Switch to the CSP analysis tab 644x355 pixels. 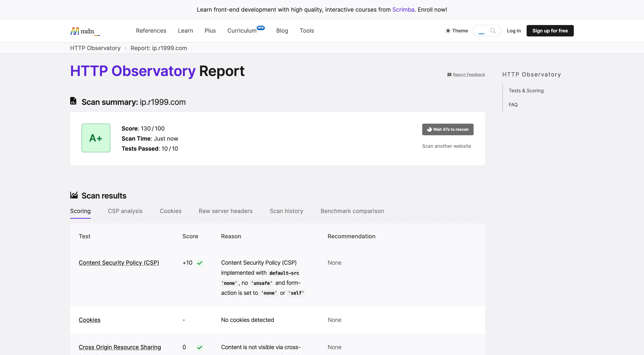pyautogui.click(x=125, y=211)
